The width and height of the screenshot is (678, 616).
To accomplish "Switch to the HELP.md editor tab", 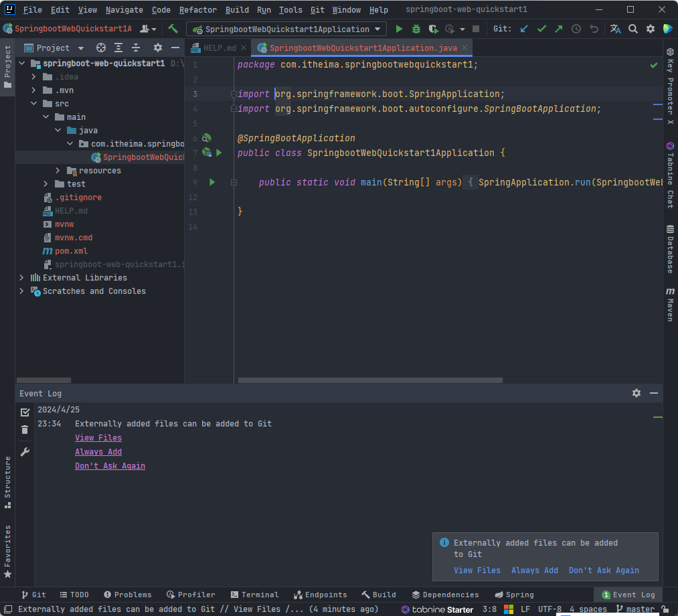I will [x=219, y=48].
